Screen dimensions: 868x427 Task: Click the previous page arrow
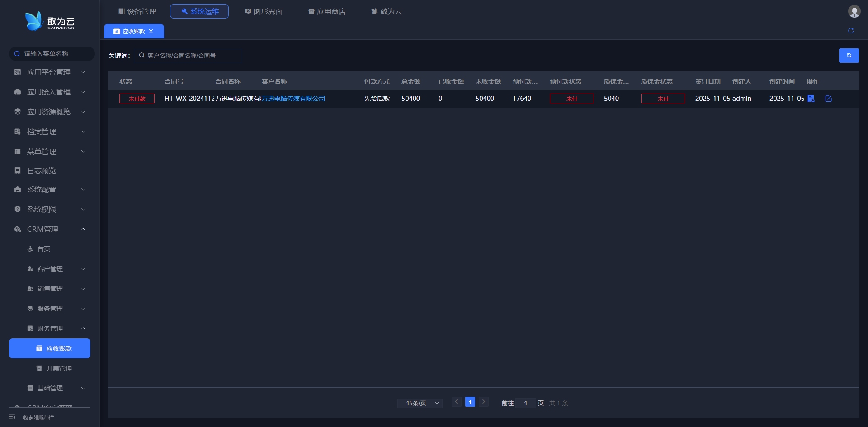457,402
